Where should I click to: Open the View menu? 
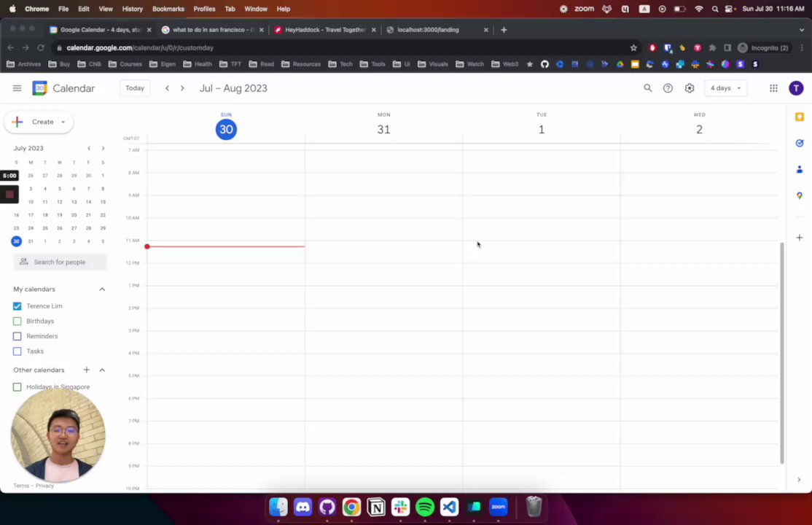click(x=106, y=9)
